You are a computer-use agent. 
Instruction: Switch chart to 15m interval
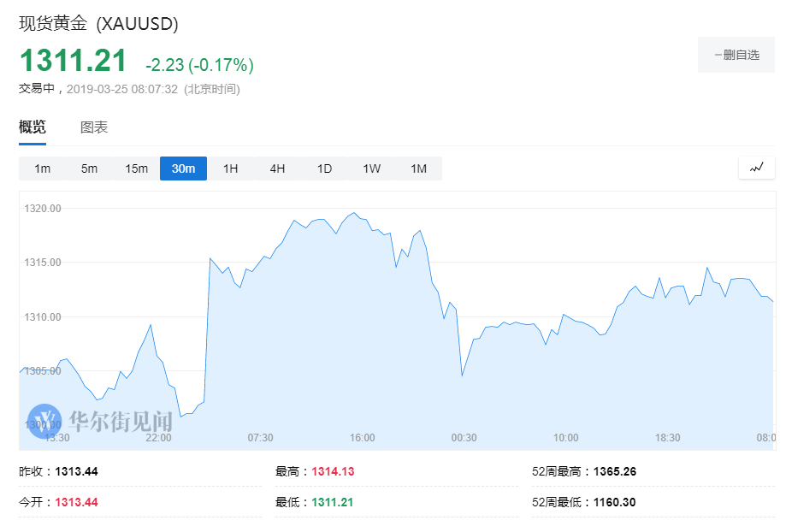136,168
